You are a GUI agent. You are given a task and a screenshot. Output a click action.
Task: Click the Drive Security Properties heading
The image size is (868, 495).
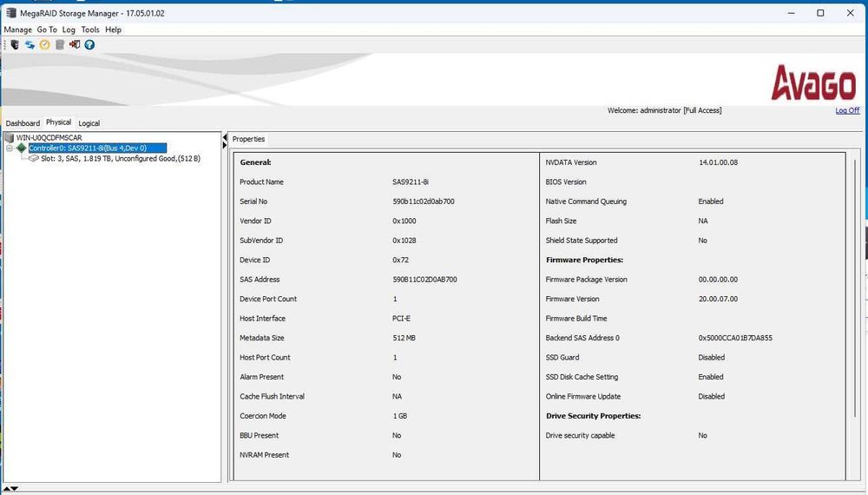coord(594,416)
